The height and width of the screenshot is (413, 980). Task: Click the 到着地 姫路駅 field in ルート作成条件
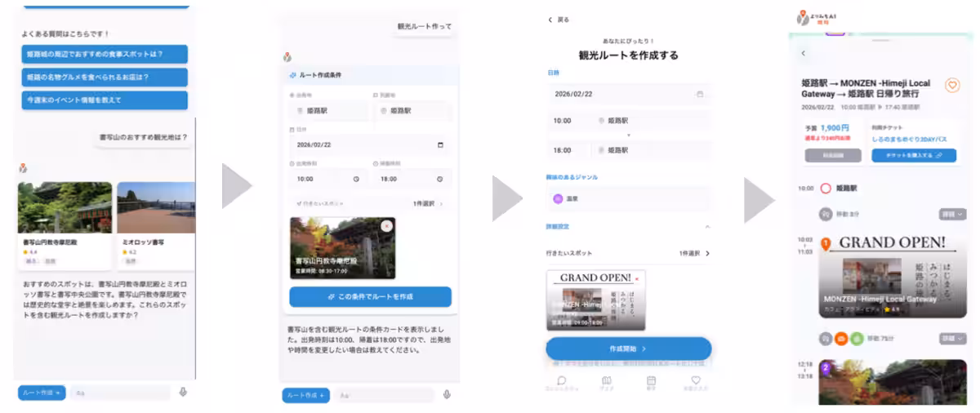[412, 110]
